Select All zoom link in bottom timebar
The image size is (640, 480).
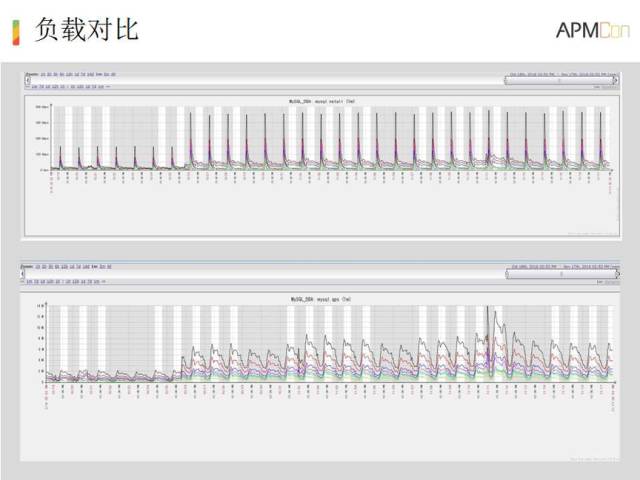pos(109,267)
